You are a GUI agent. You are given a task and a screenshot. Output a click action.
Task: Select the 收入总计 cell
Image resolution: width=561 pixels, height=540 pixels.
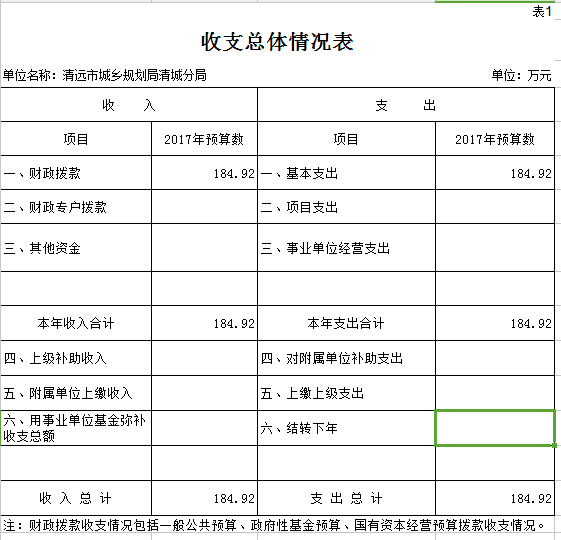[76, 498]
